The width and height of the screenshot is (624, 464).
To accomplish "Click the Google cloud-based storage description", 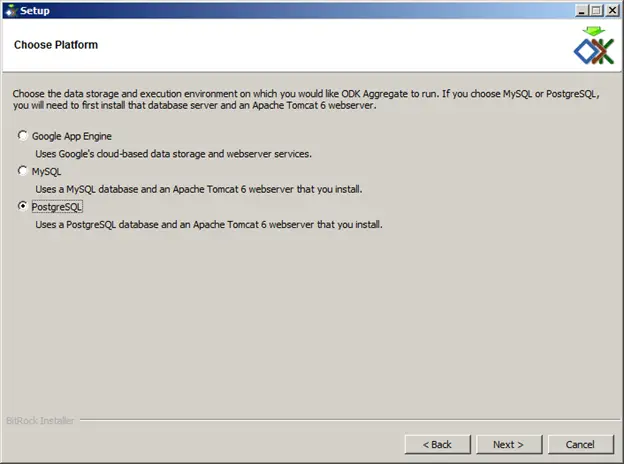I will tap(174, 154).
